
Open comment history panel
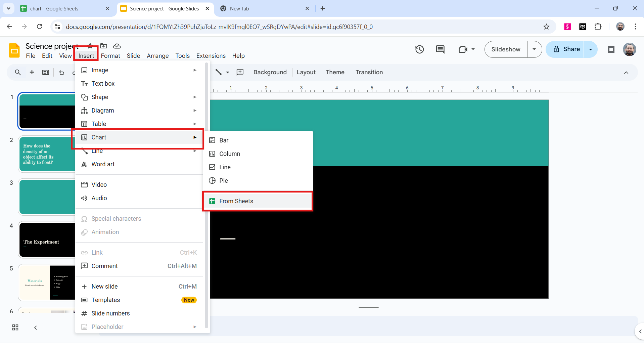[440, 49]
